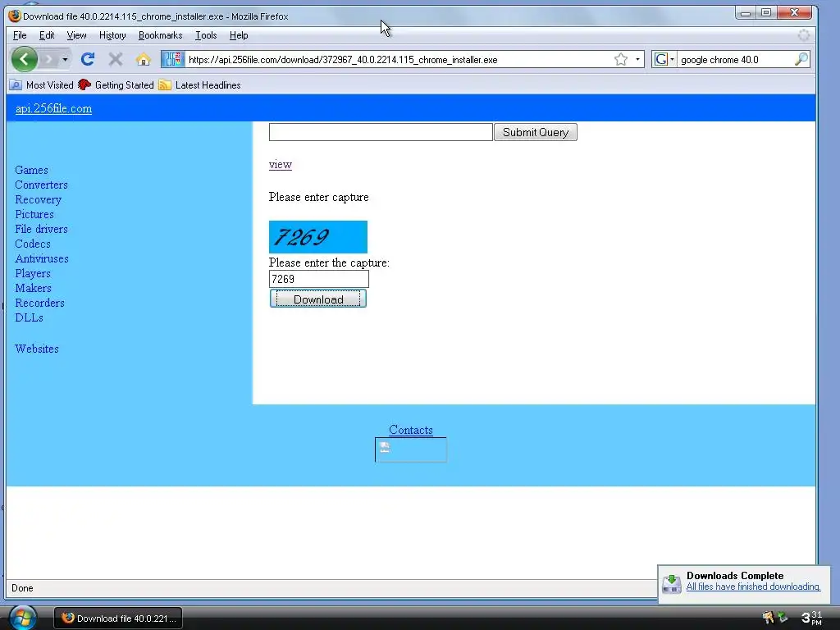Open the File drivers category link
This screenshot has width=840, height=630.
click(41, 230)
